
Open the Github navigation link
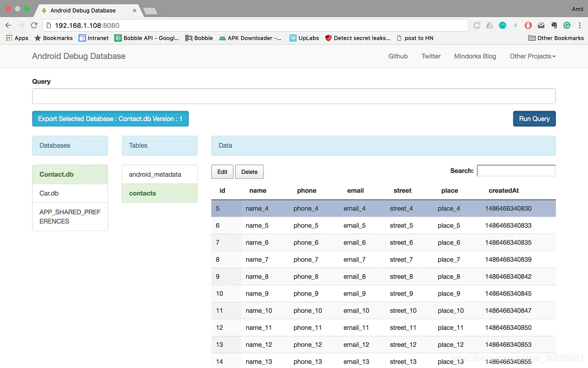click(x=398, y=56)
